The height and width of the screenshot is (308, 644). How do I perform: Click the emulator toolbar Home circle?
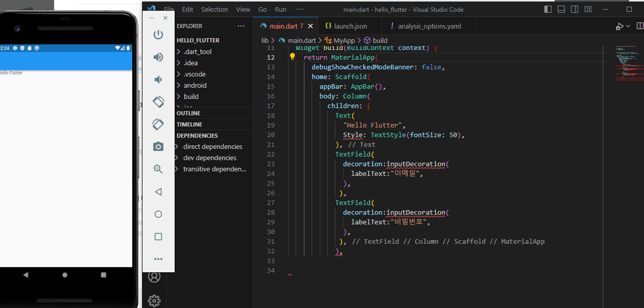tap(158, 214)
